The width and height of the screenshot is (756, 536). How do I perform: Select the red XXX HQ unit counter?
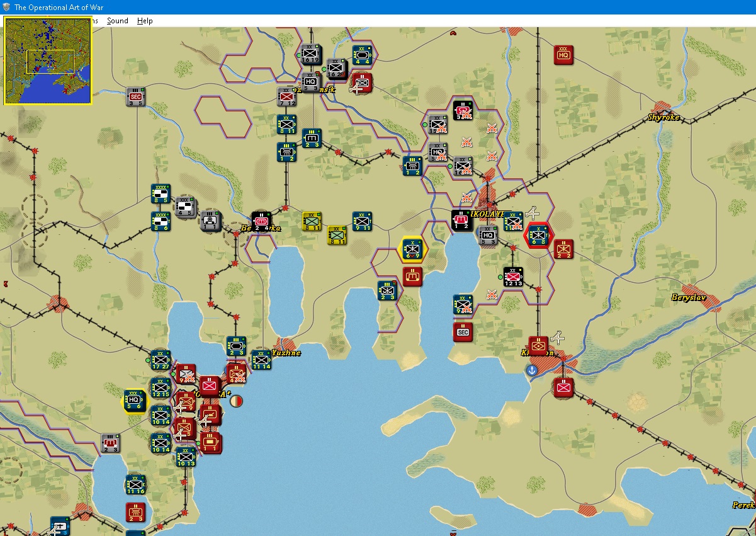[563, 55]
